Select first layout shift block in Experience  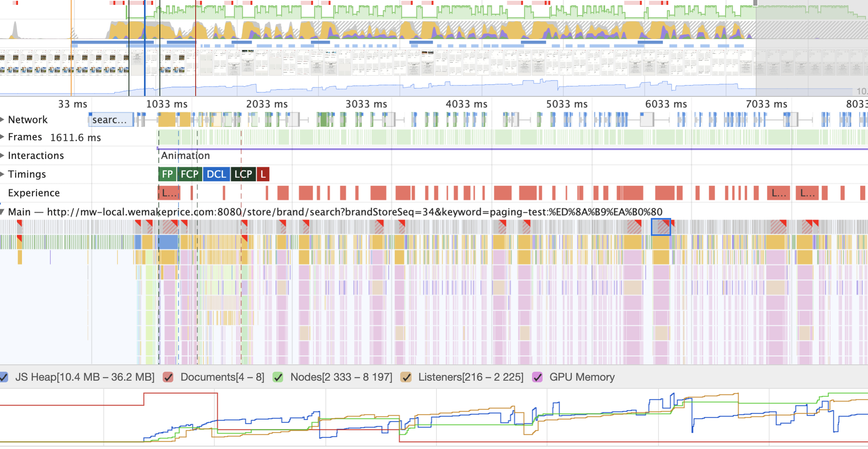(x=168, y=193)
